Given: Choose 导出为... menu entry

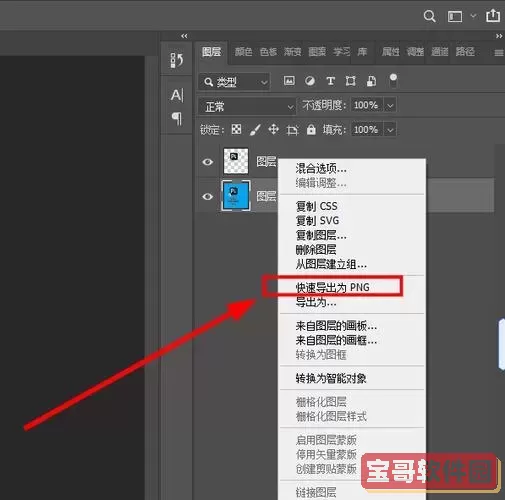Looking at the screenshot, I should (316, 302).
